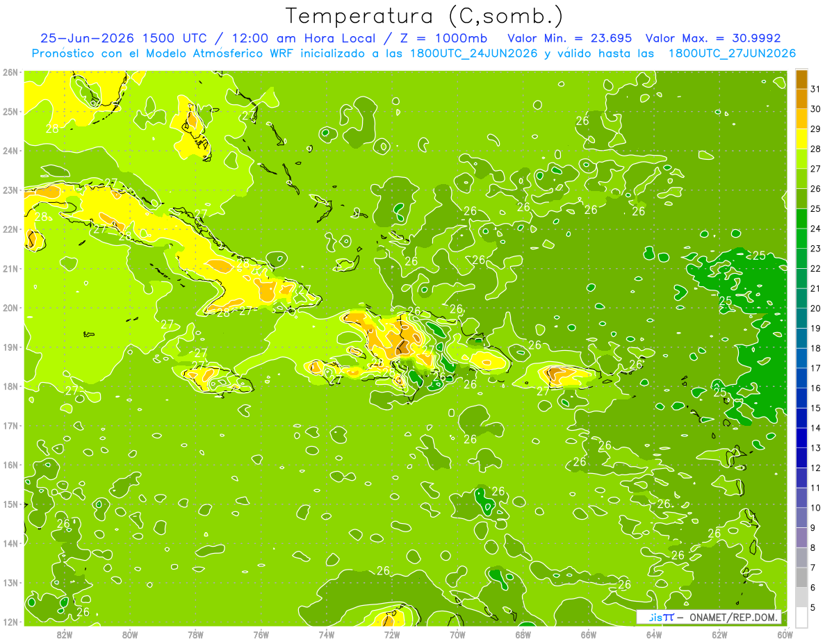Viewport: 834px width, 644px height.
Task: Click the "82W" longitude axis label
Action: tap(65, 634)
